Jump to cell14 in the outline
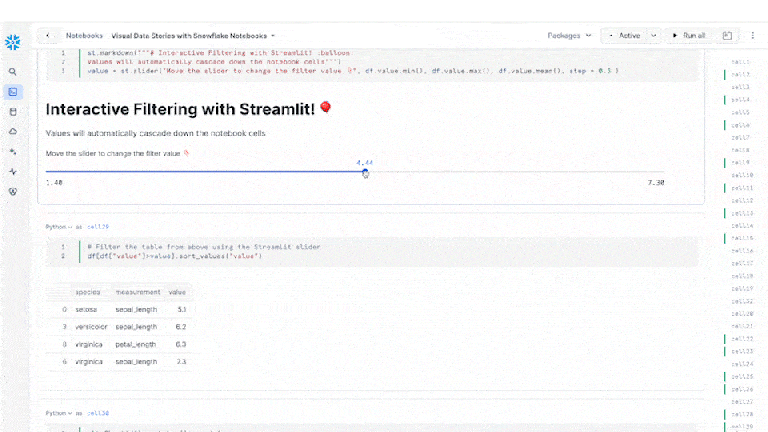Screen dimensions: 768x432 click(x=742, y=226)
